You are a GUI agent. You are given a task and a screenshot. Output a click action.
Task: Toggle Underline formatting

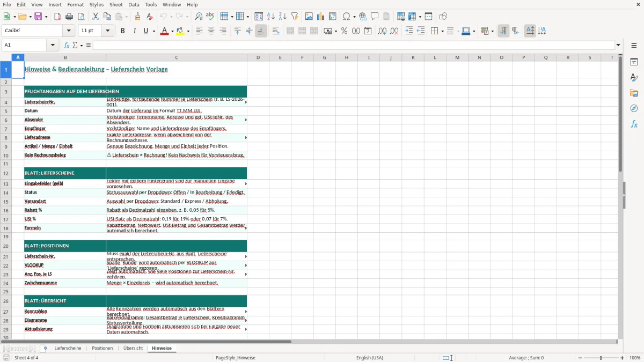146,31
